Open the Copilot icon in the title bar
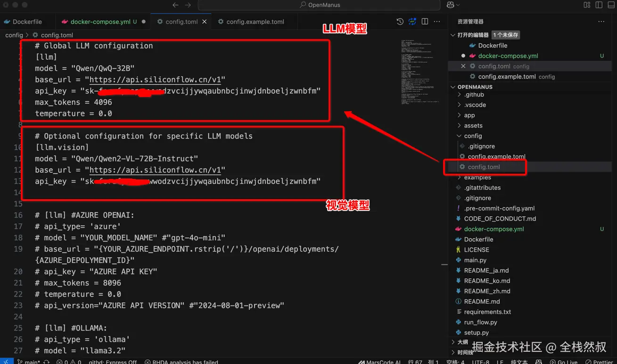Image resolution: width=617 pixels, height=364 pixels. point(450,5)
